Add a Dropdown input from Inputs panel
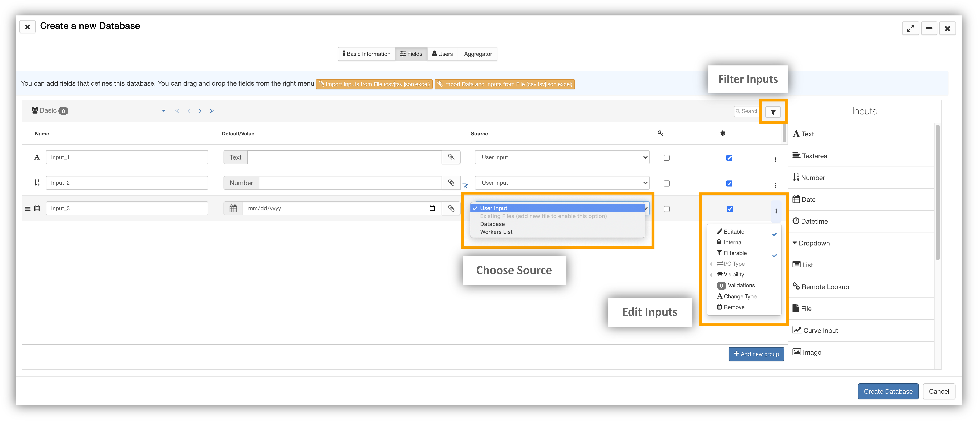The width and height of the screenshot is (980, 425). (861, 243)
